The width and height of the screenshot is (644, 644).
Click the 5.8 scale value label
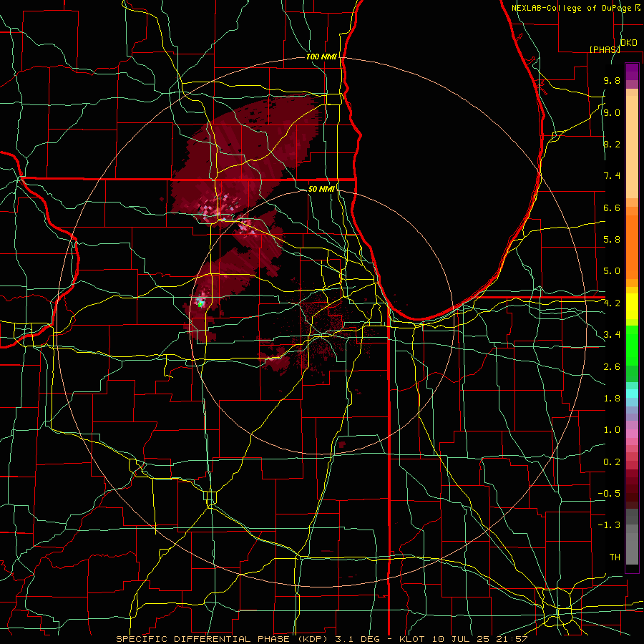coord(612,240)
